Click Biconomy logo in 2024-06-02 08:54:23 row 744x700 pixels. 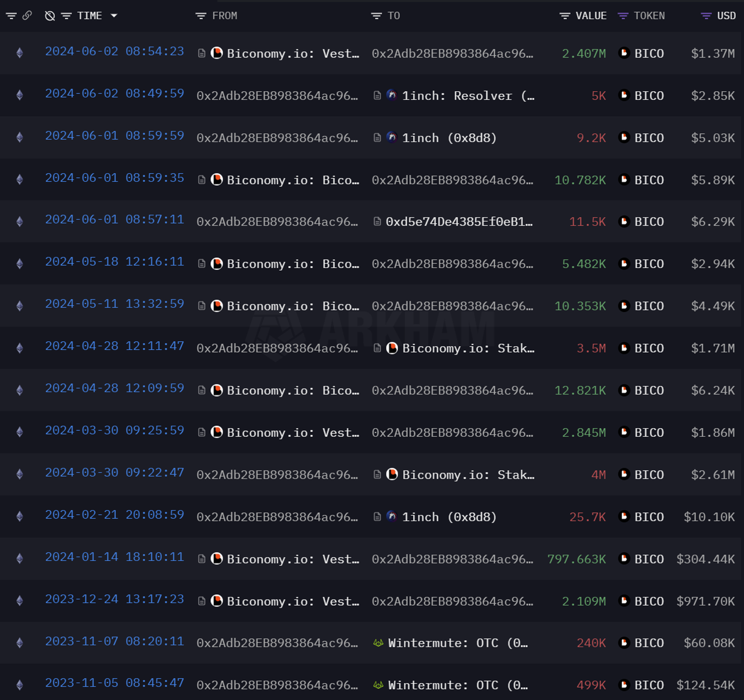217,53
